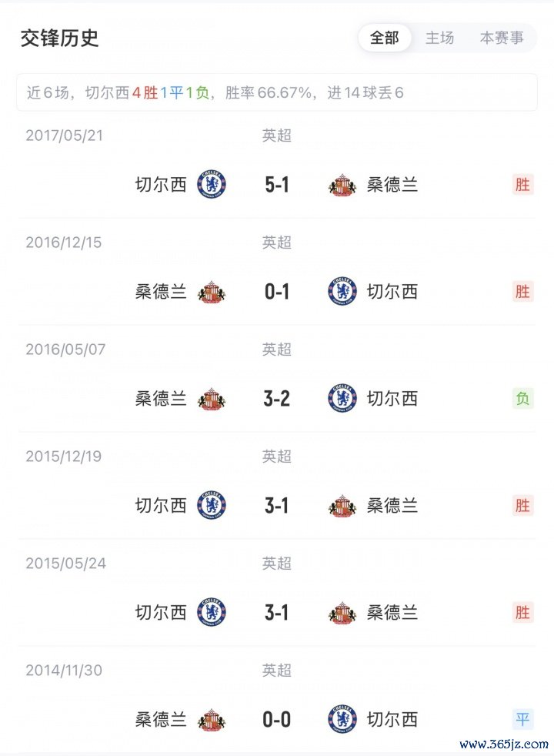Click Chelsea crest in the 2017/05/21 match
Image resolution: width=554 pixels, height=756 pixels.
click(x=212, y=185)
